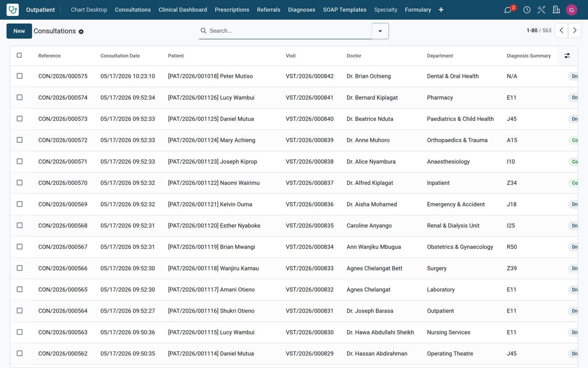Tick the select-all header checkbox
This screenshot has width=588, height=368.
tap(19, 55)
